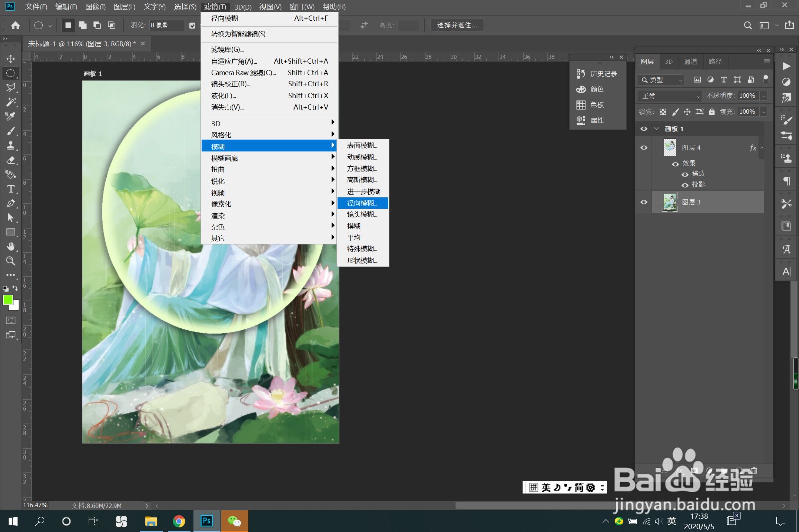
Task: Open the Paragraph panel icon
Action: [x=786, y=181]
